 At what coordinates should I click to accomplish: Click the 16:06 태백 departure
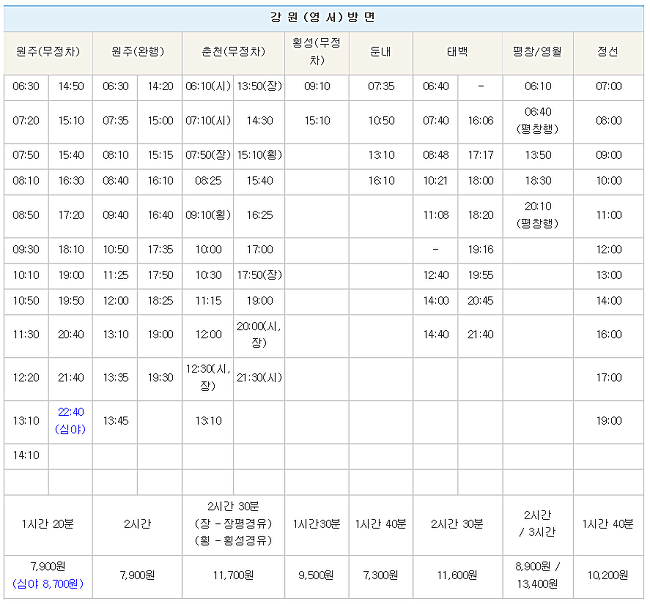[x=480, y=121]
